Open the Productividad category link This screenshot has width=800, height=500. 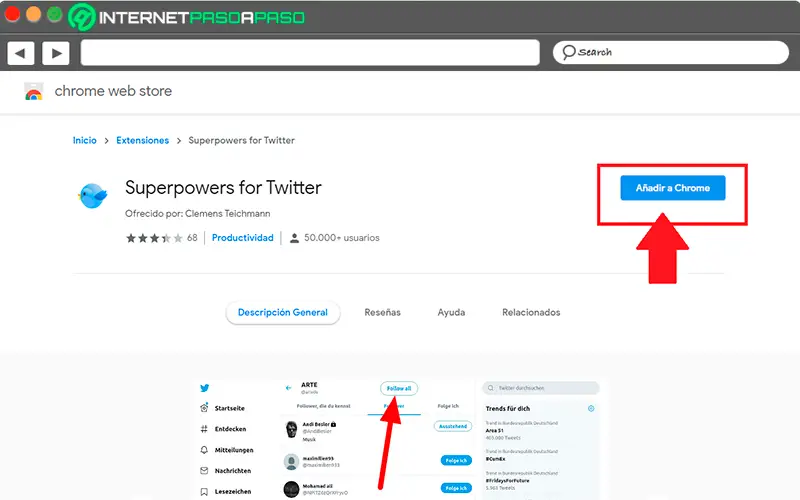click(243, 238)
